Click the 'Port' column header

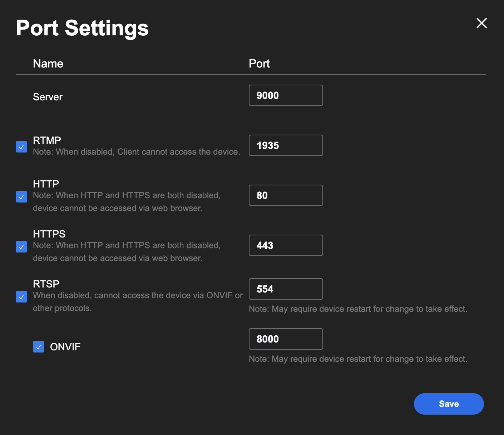(x=259, y=64)
